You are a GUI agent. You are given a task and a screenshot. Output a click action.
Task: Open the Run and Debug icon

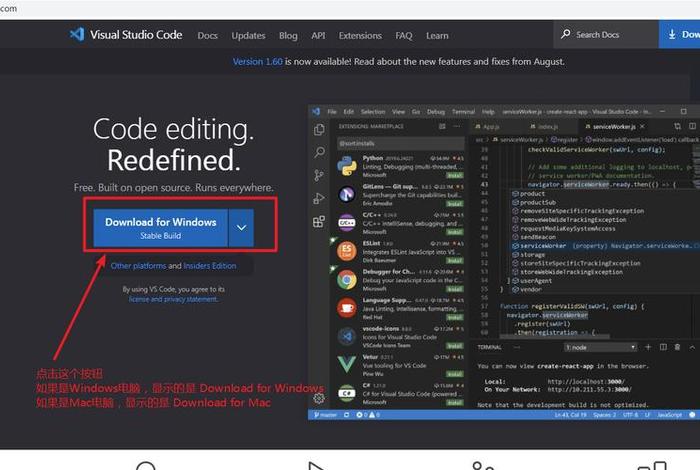(319, 198)
